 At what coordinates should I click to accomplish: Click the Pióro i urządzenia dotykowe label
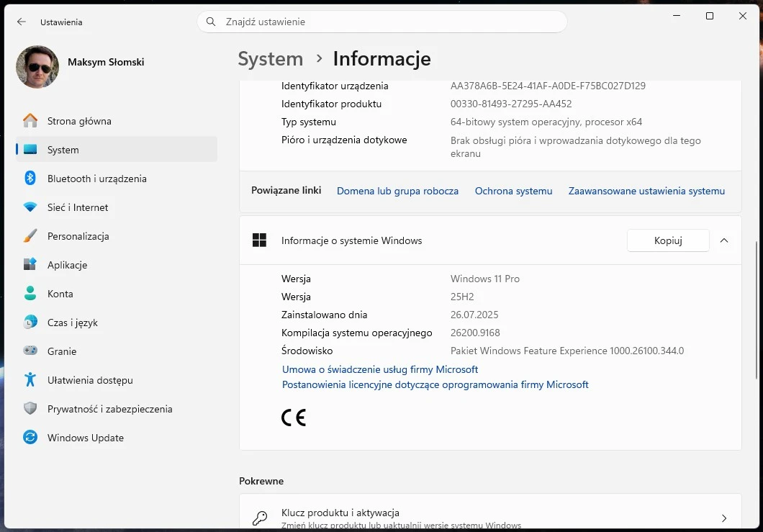tap(344, 140)
